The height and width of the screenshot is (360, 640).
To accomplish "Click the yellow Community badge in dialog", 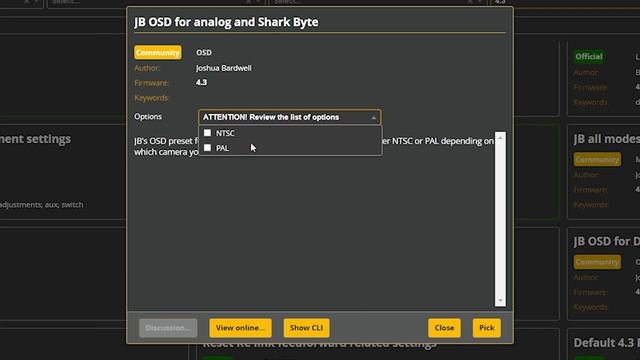I will [158, 52].
